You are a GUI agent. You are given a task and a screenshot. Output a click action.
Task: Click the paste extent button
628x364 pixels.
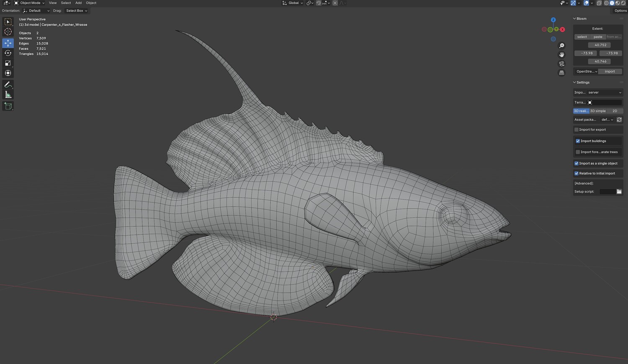point(597,37)
